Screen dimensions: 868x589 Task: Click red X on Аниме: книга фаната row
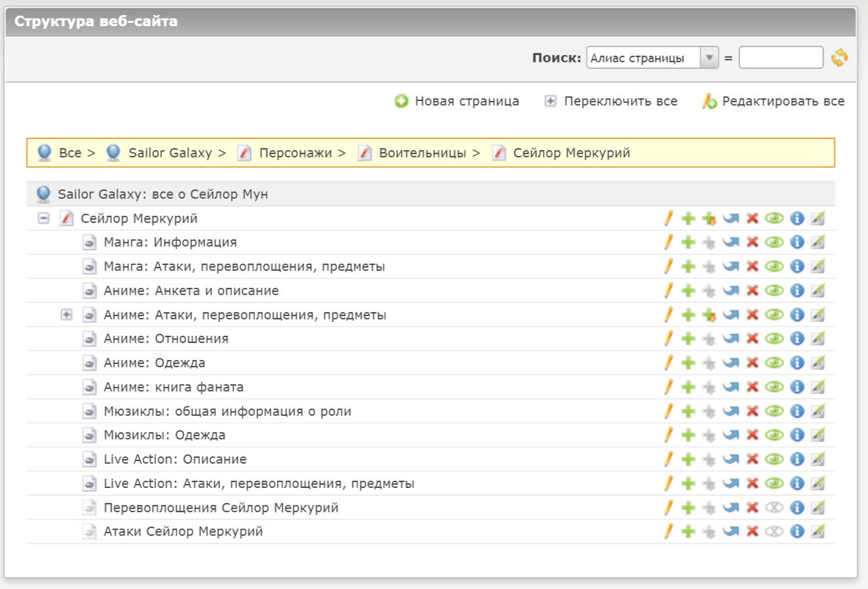pyautogui.click(x=752, y=387)
